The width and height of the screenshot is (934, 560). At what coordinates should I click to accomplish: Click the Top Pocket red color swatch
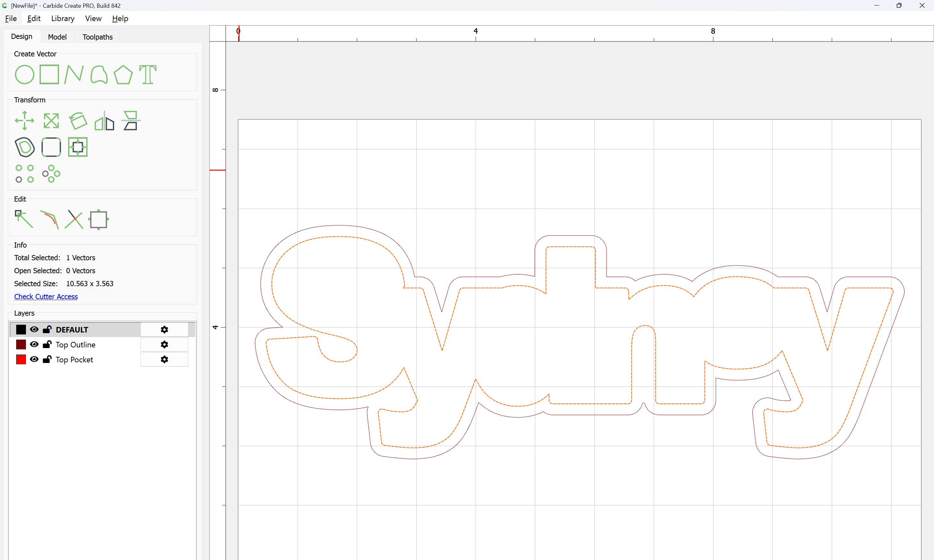pyautogui.click(x=21, y=359)
